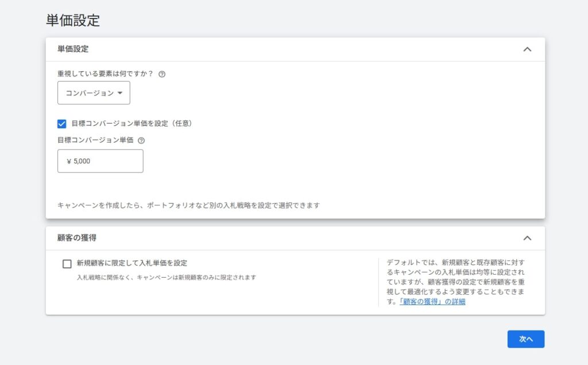Enable 新規顧客に限定して入札単価を設定 checkbox
Screen dimensions: 588x365
(67, 264)
